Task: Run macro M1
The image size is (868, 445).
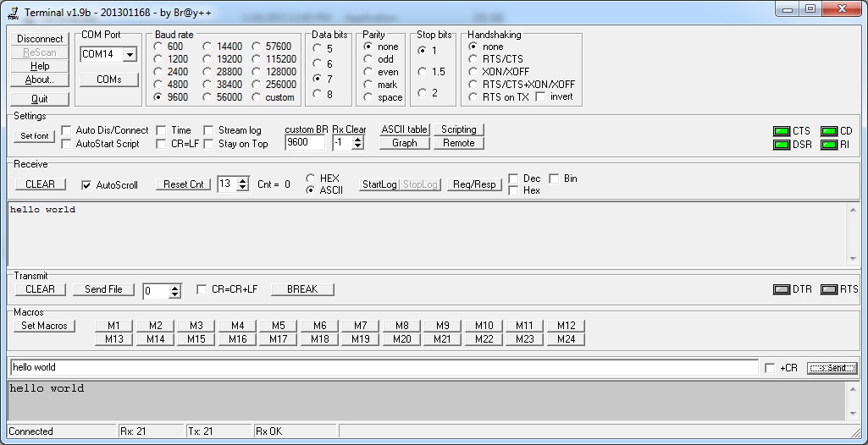Action: [x=114, y=326]
